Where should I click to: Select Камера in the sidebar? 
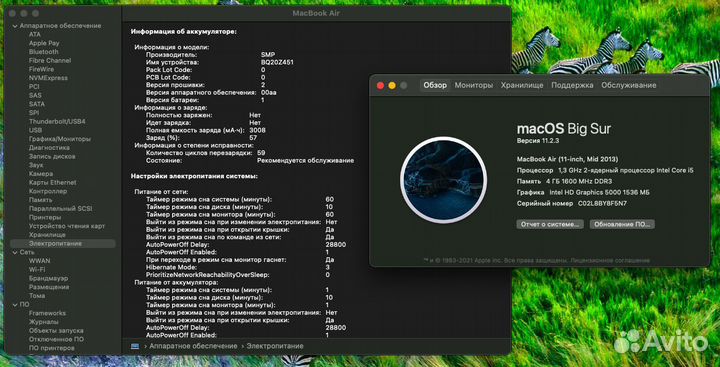point(40,174)
